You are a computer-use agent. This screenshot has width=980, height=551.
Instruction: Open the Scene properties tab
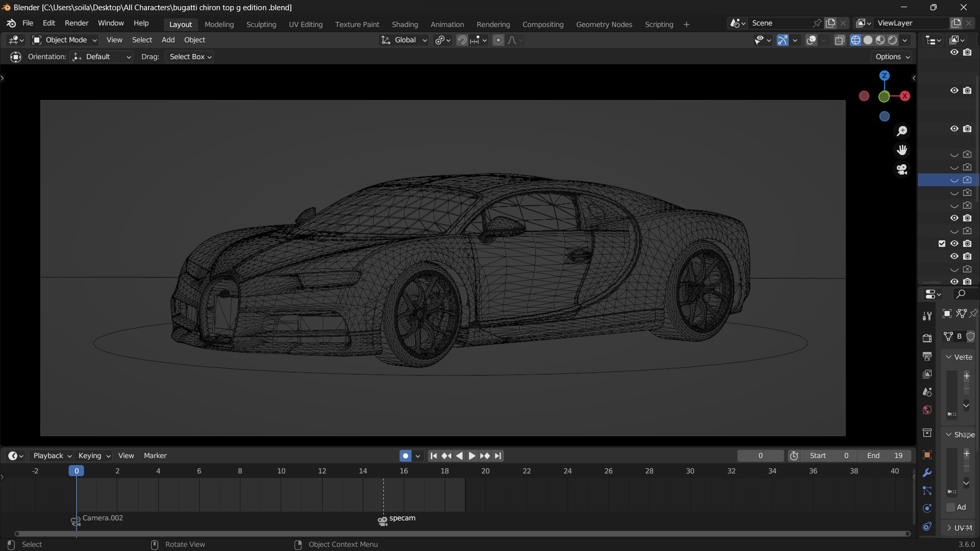coord(927,392)
